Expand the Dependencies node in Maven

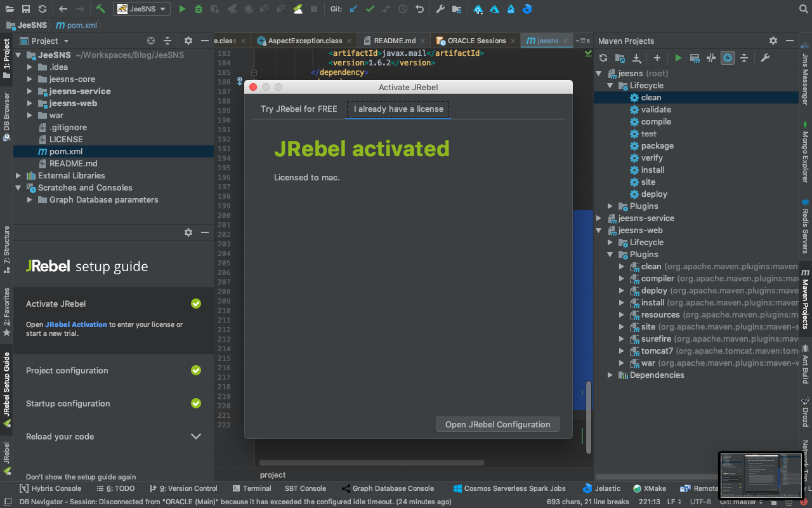click(610, 375)
